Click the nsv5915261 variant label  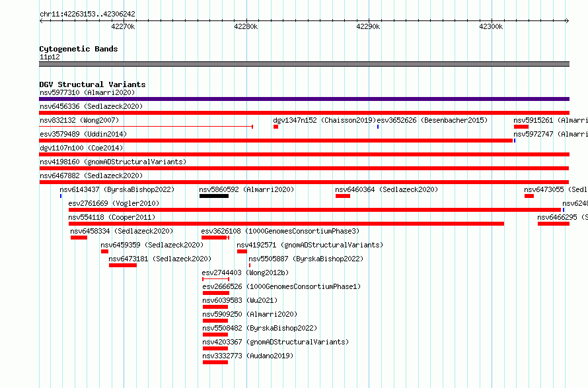pyautogui.click(x=550, y=120)
